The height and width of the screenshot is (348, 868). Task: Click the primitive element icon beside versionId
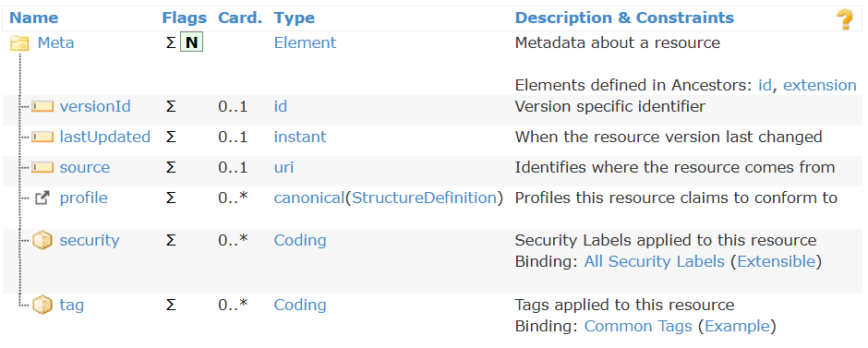tap(42, 107)
